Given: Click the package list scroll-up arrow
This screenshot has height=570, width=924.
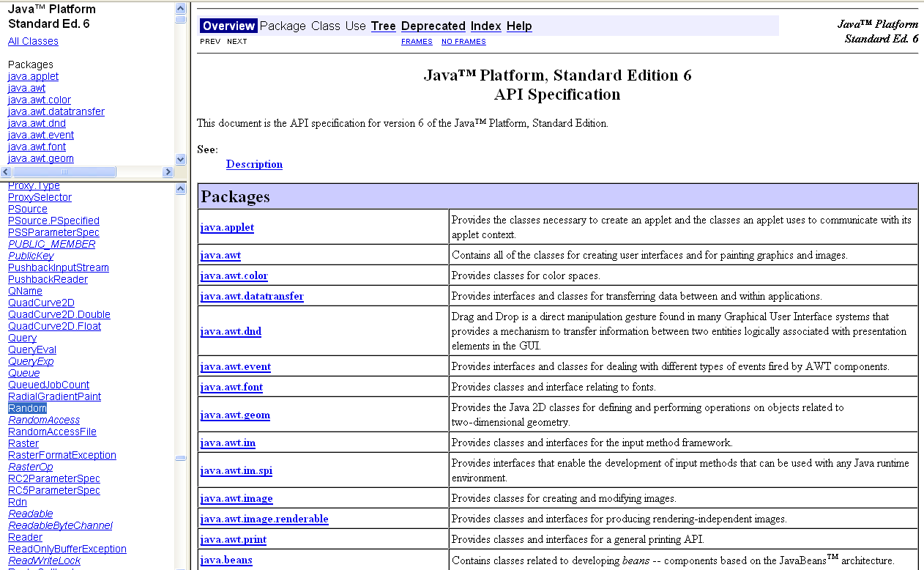Looking at the screenshot, I should pos(181,8).
